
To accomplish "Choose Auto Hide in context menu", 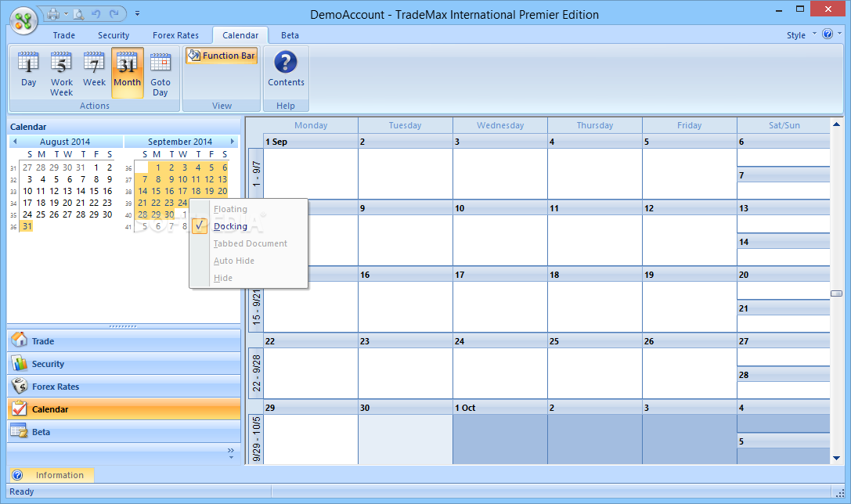I will [249, 261].
